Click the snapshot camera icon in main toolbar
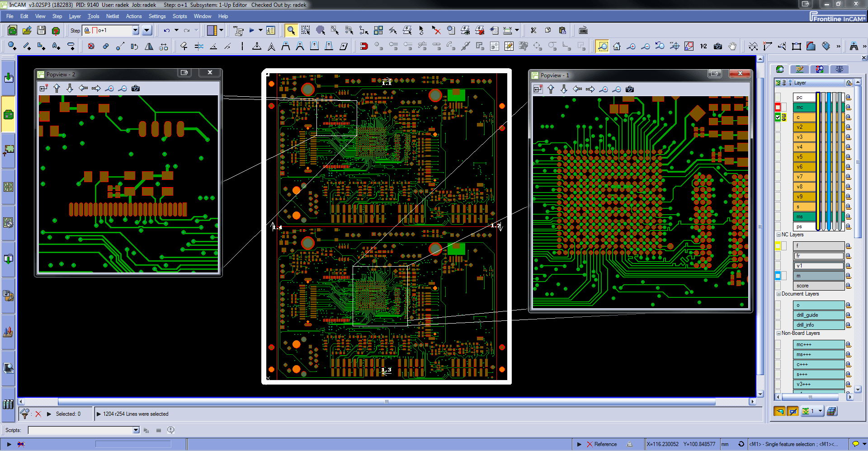Screen dimensions: 868x451 pos(718,46)
